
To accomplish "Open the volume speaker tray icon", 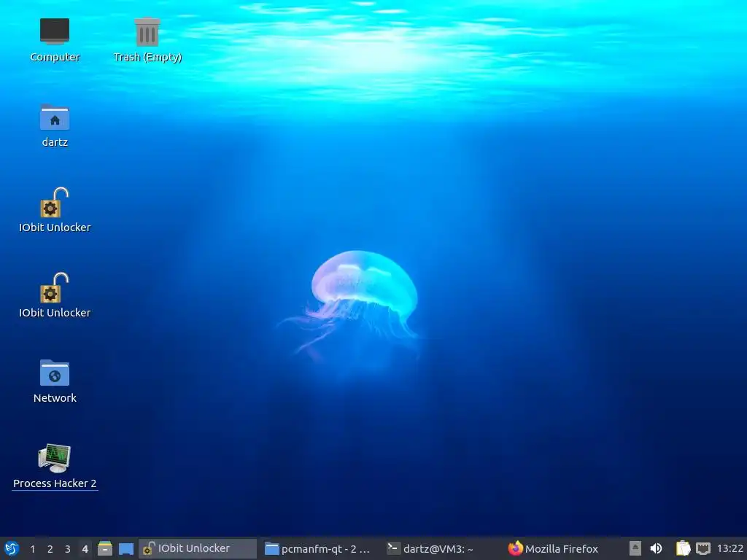I will 656,548.
